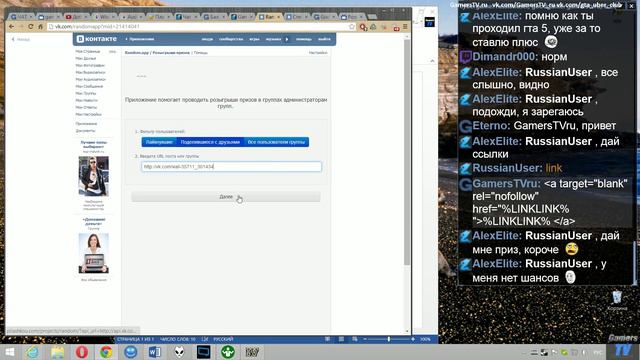Launch Internet Explorer from taskbar
The image size is (640, 360).
[32, 352]
